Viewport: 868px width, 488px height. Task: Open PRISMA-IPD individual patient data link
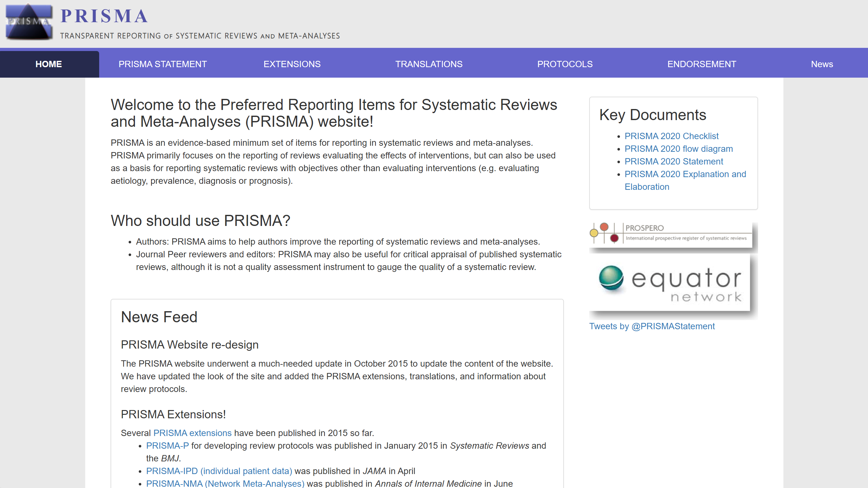[219, 471]
